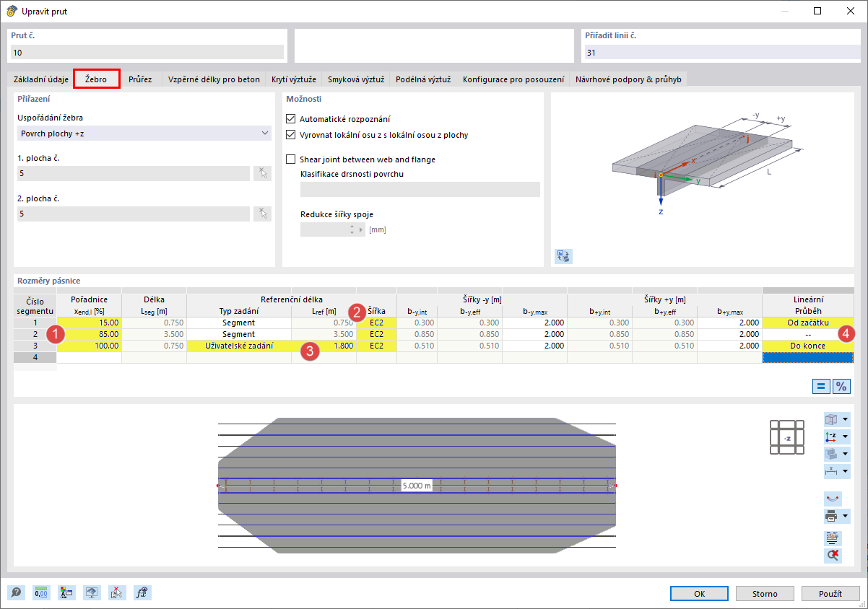The width and height of the screenshot is (868, 609).
Task: Click the 2. plocha č. input field
Action: 134,214
